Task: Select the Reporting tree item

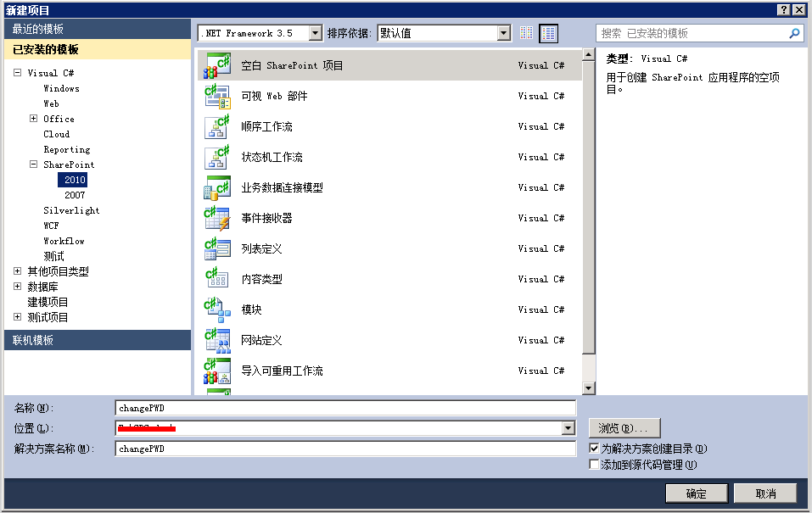Action: [x=67, y=149]
